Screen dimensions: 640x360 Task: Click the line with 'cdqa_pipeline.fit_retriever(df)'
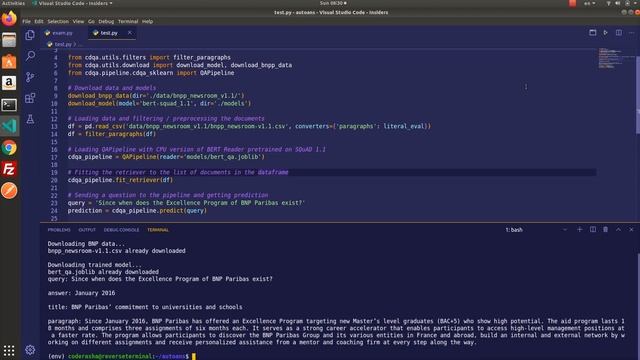[120, 180]
